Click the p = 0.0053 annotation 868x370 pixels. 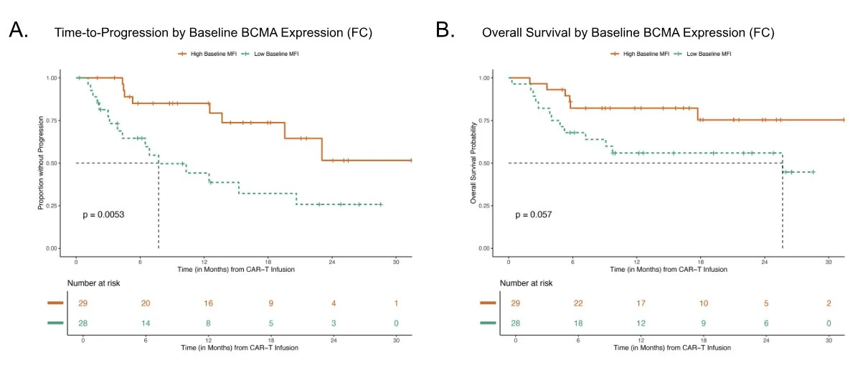[105, 214]
